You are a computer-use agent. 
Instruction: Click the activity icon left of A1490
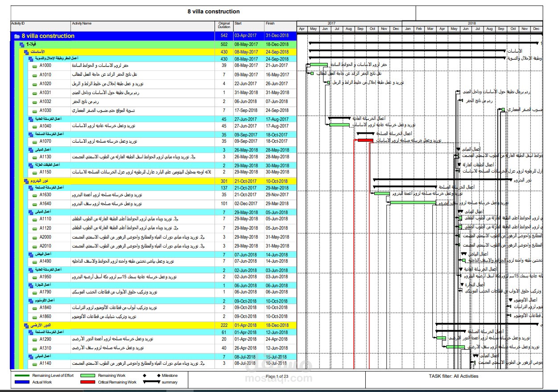click(35, 261)
